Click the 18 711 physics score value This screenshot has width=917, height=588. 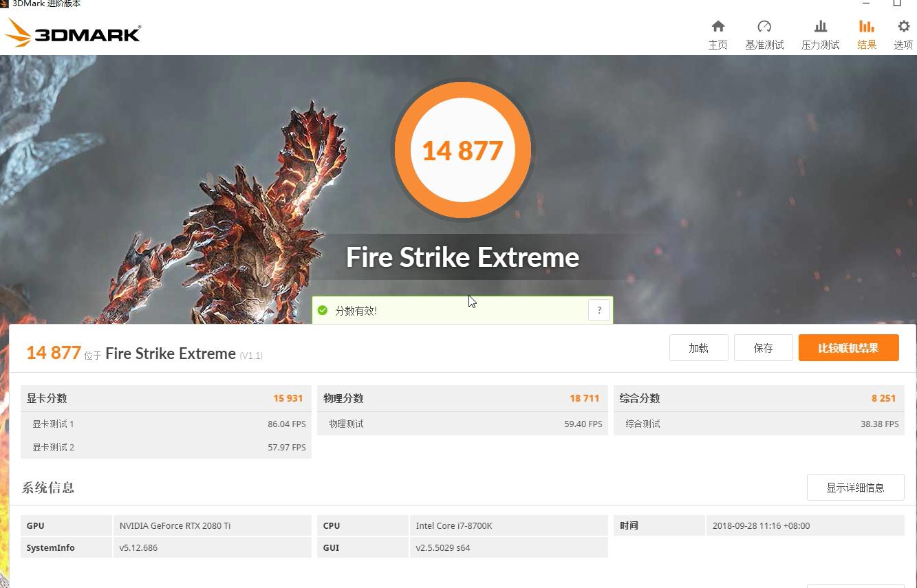pos(584,398)
